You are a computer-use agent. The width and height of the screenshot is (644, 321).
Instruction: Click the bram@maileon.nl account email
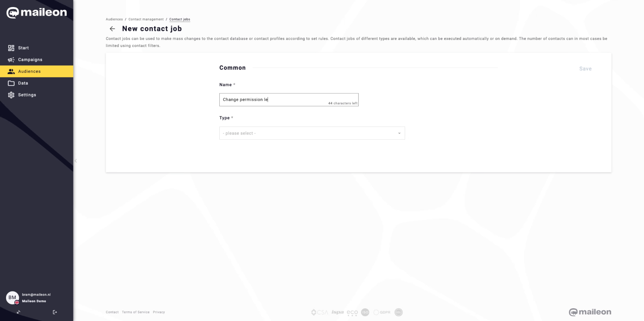click(36, 295)
